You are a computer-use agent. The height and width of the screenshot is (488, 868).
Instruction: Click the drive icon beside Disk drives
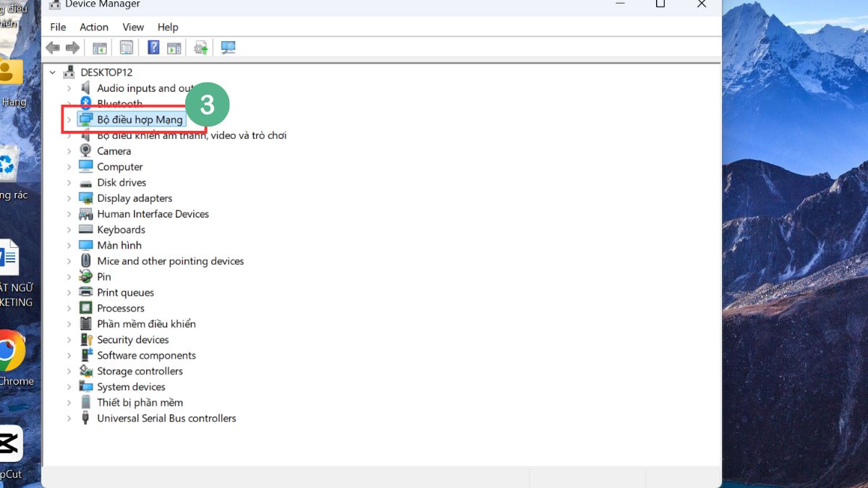[85, 183]
